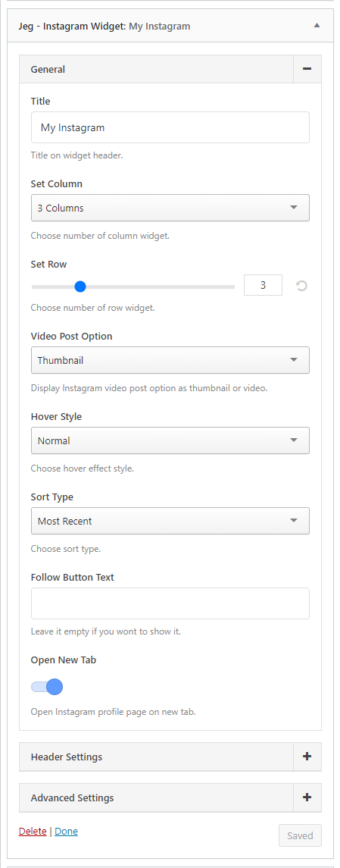The image size is (340, 868).
Task: Open the Hover Style dropdown
Action: click(x=170, y=440)
